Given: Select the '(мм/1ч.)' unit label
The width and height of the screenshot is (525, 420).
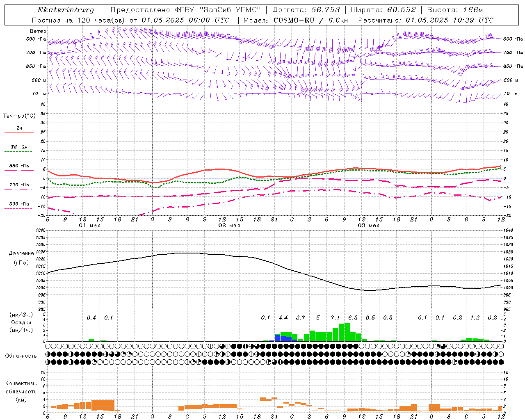Looking at the screenshot, I should pos(21,330).
